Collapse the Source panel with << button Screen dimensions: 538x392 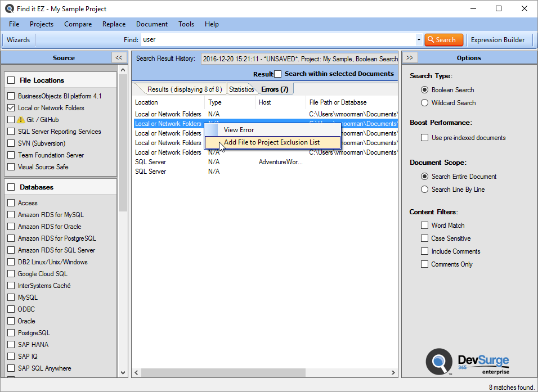(x=119, y=57)
